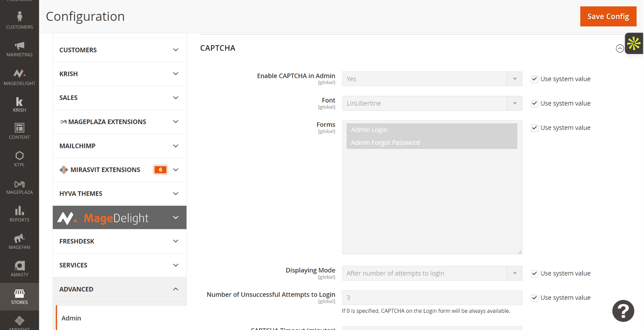Image resolution: width=644 pixels, height=330 pixels.
Task: Select the Admin tab under Advanced
Action: coord(121,318)
